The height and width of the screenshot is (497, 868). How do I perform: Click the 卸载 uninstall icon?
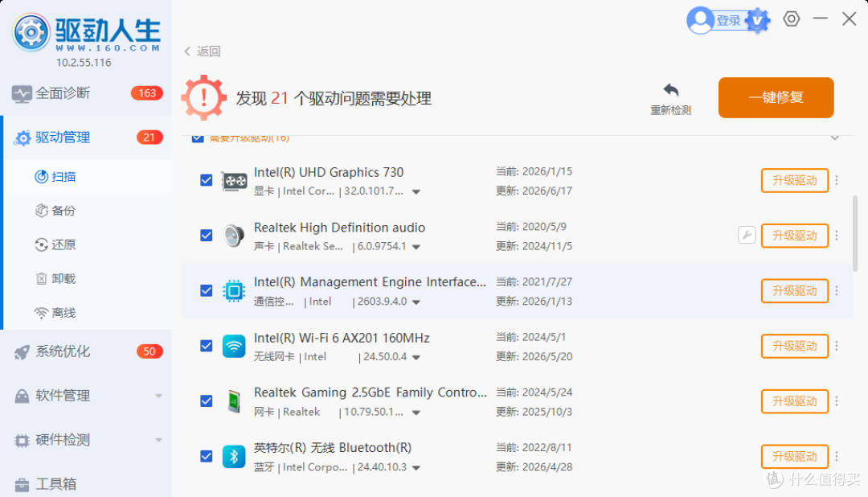tap(42, 279)
